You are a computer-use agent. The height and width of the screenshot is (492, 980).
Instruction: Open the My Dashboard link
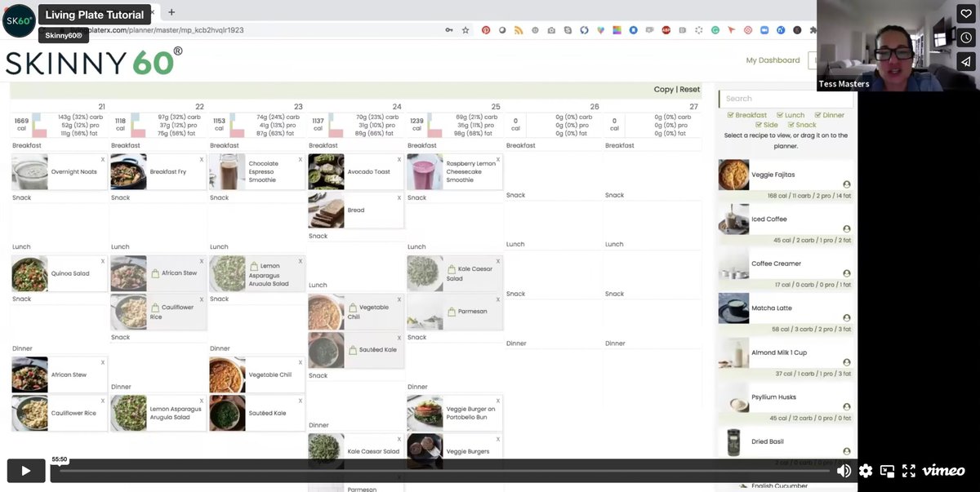(x=773, y=60)
